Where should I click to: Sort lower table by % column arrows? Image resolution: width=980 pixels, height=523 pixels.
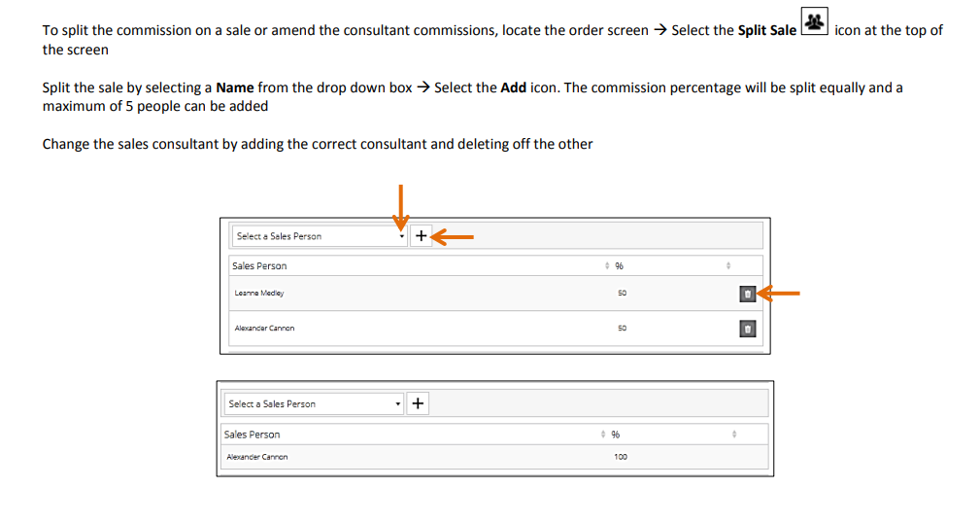tap(734, 435)
